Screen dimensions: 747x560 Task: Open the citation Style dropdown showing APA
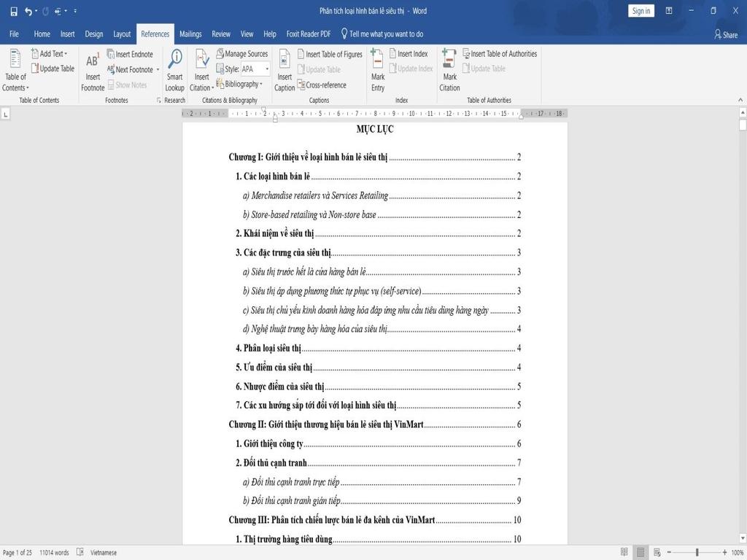click(255, 69)
